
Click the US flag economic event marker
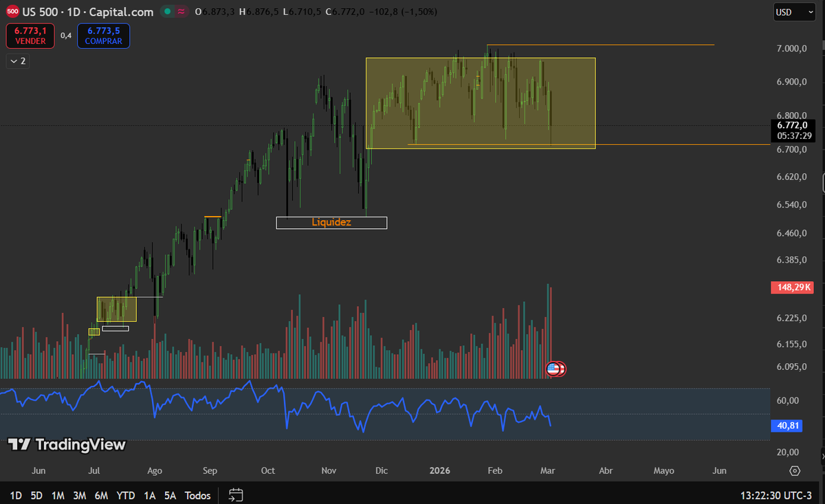(553, 369)
